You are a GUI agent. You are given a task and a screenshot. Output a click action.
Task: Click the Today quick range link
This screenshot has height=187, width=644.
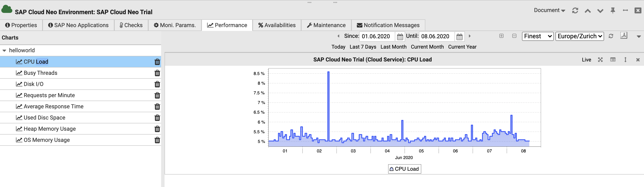tap(338, 47)
